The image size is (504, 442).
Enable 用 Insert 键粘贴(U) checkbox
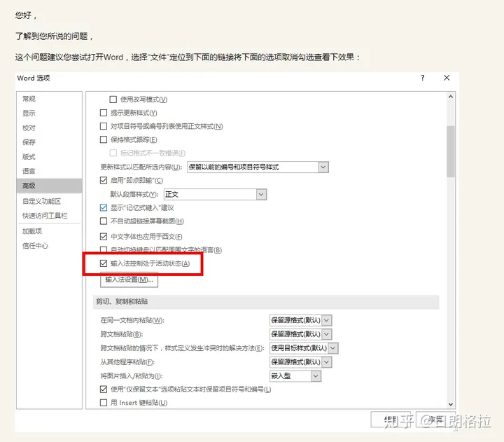104,403
